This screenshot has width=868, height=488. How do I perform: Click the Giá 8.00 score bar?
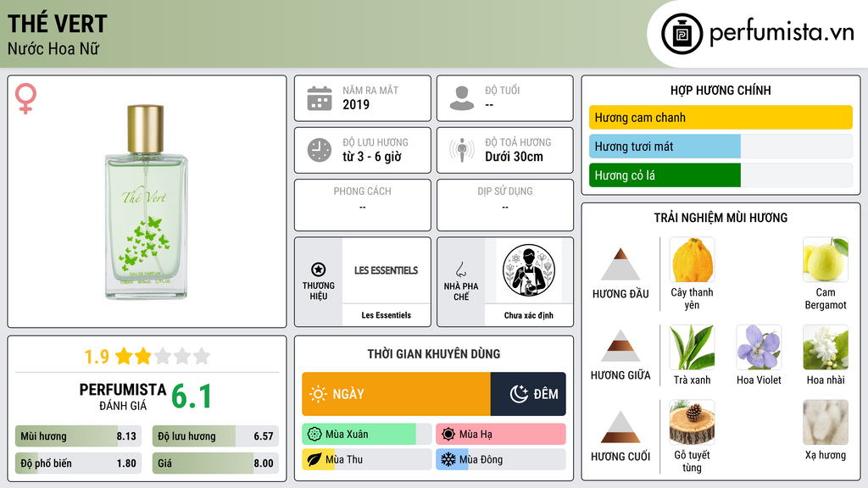click(215, 463)
